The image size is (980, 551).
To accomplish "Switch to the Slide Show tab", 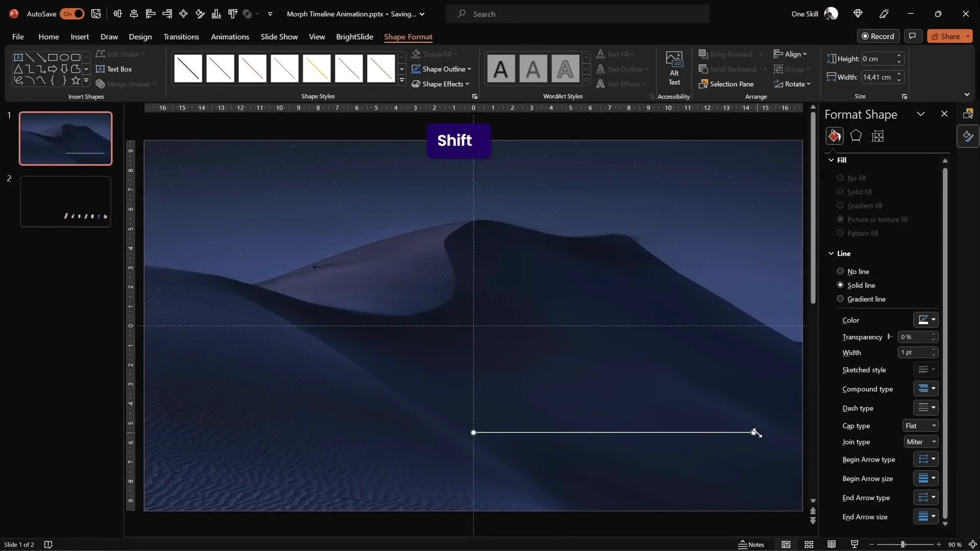I will (279, 37).
